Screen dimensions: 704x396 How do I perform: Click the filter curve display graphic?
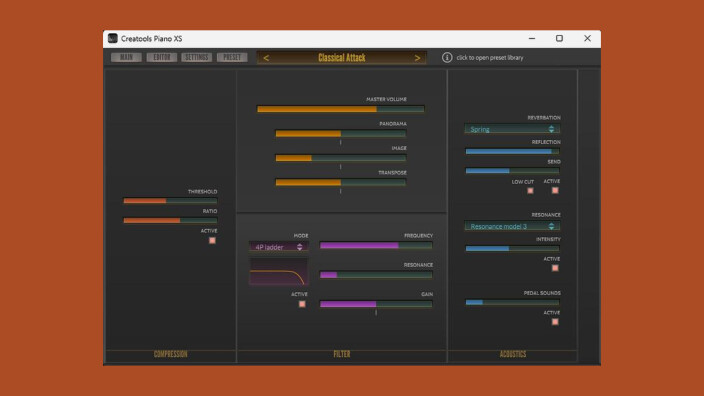(x=279, y=271)
